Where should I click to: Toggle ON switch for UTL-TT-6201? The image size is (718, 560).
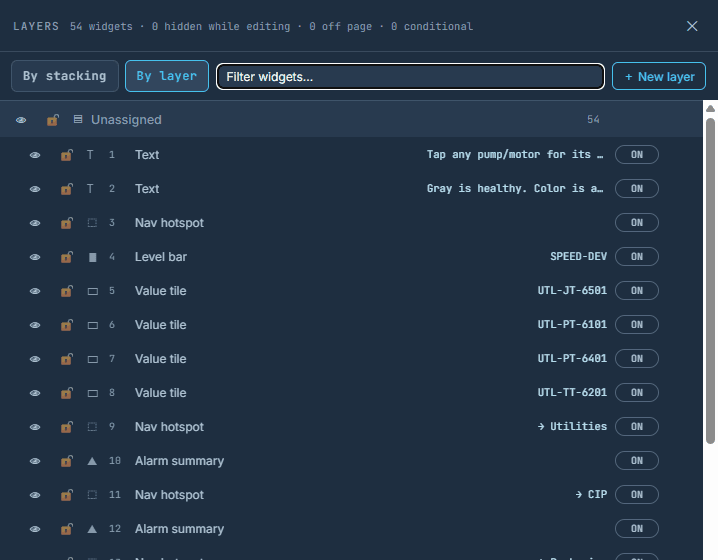point(636,392)
